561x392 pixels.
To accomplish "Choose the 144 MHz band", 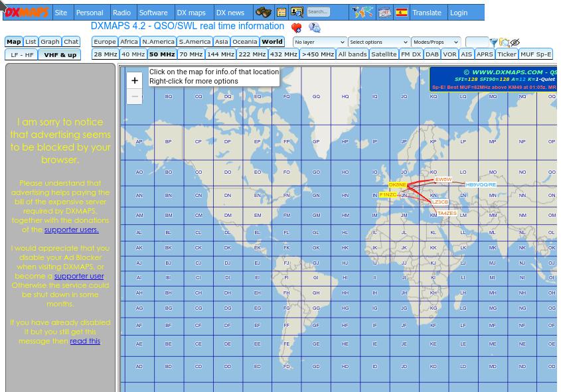I will (220, 54).
